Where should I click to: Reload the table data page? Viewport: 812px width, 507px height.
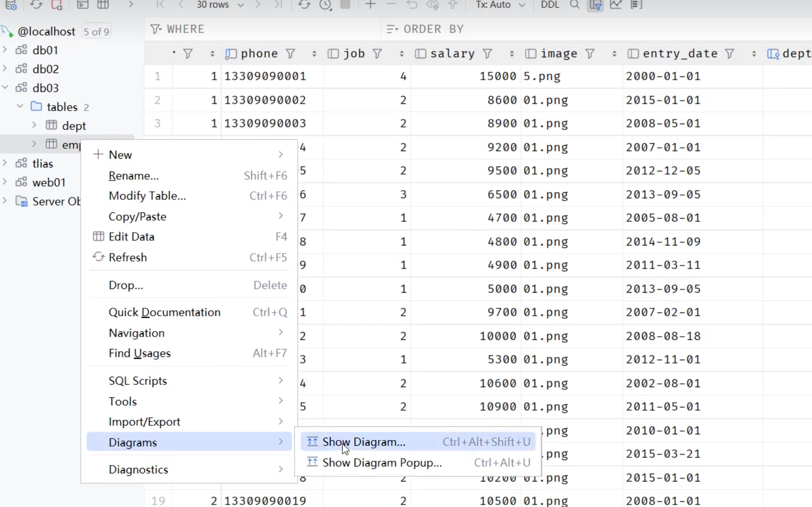[x=304, y=5]
